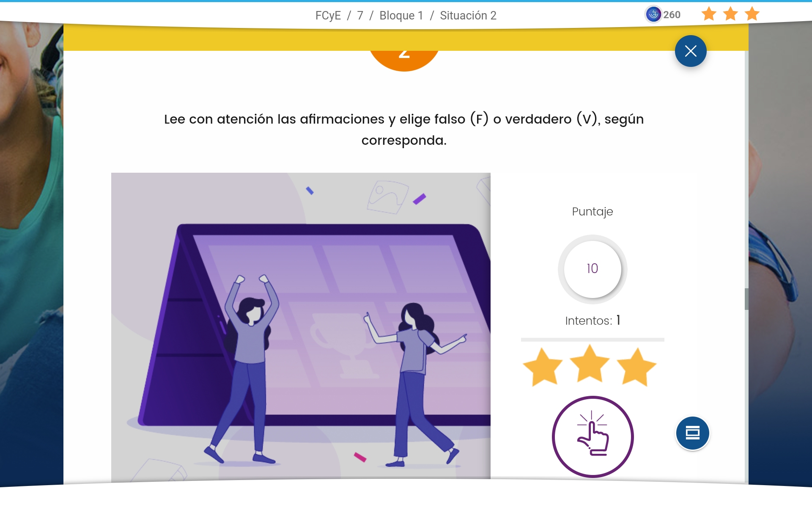Select Situación 2 in the breadcrumb
812x508 pixels.
pyautogui.click(x=468, y=16)
